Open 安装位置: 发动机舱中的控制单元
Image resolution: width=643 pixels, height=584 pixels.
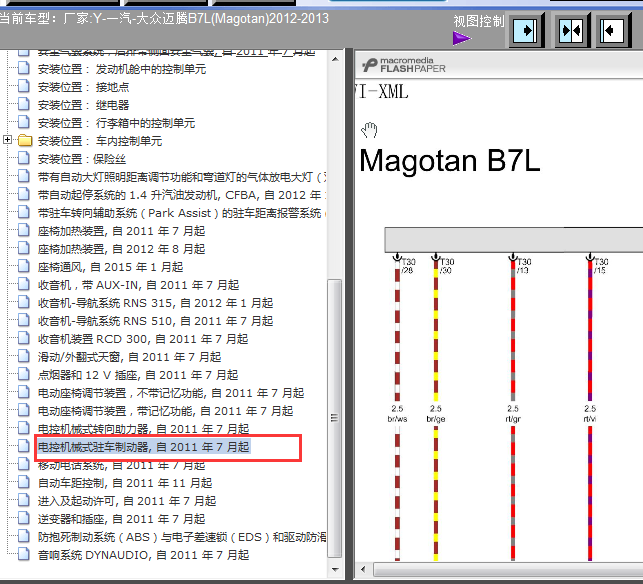point(122,69)
